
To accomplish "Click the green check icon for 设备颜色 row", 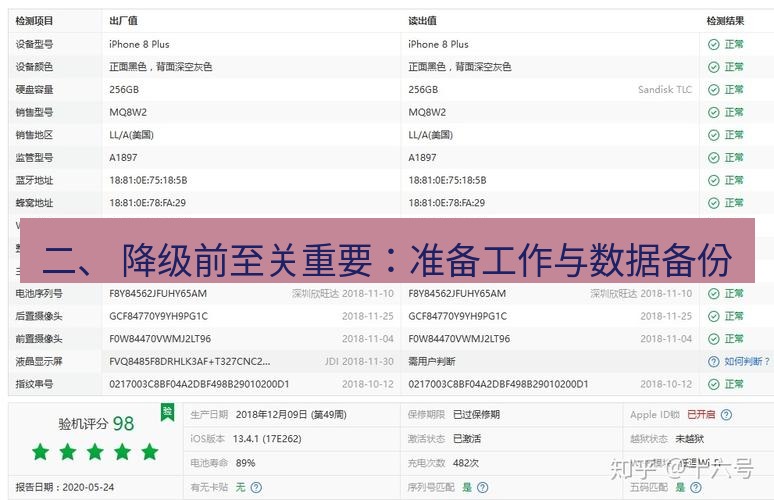I will (x=713, y=67).
